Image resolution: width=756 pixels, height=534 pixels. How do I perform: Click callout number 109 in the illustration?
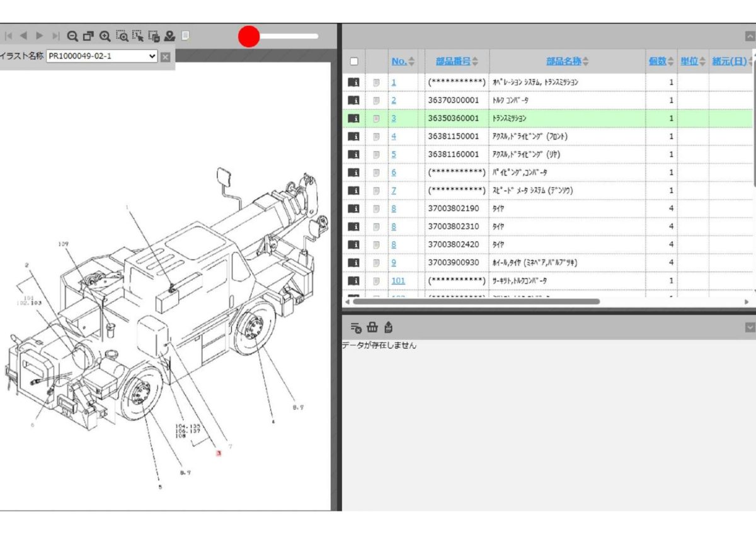coord(64,244)
